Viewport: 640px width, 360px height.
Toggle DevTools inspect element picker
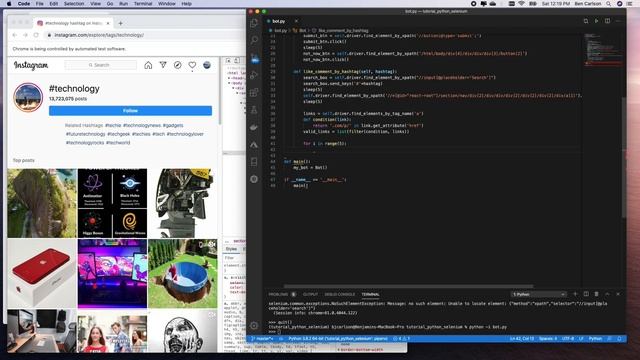point(229,60)
